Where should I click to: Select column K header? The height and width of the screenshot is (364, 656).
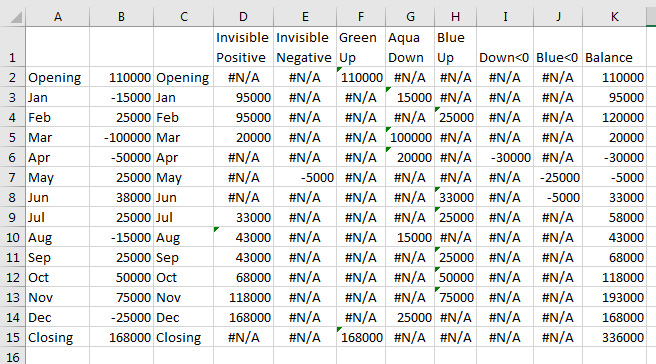(614, 17)
